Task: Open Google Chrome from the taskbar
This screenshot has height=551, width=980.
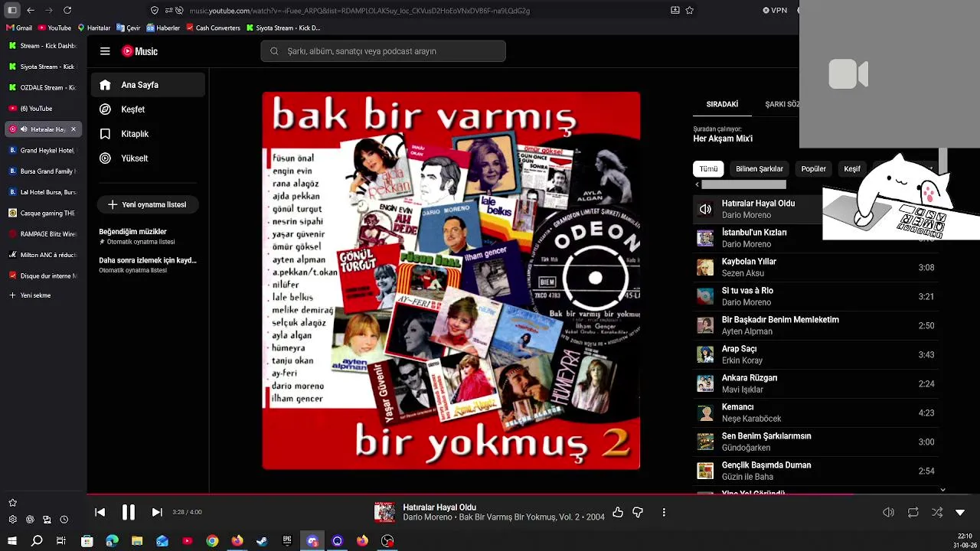Action: pos(212,541)
